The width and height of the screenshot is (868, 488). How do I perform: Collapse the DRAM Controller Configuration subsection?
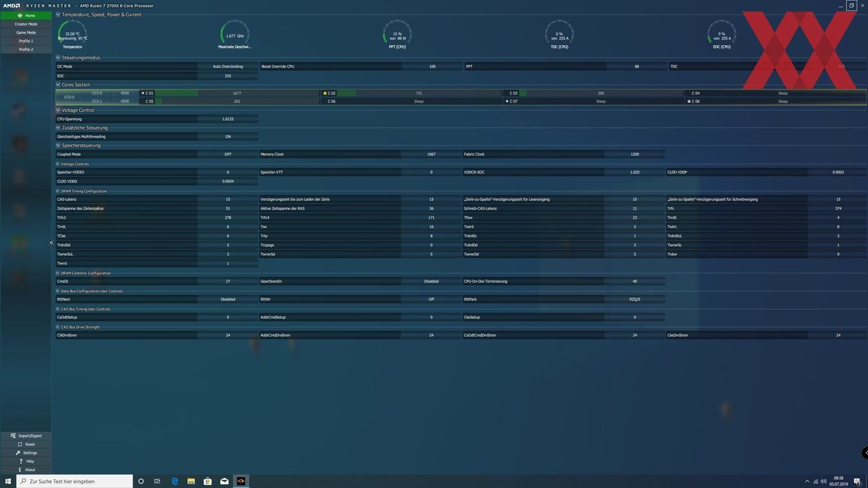click(57, 273)
